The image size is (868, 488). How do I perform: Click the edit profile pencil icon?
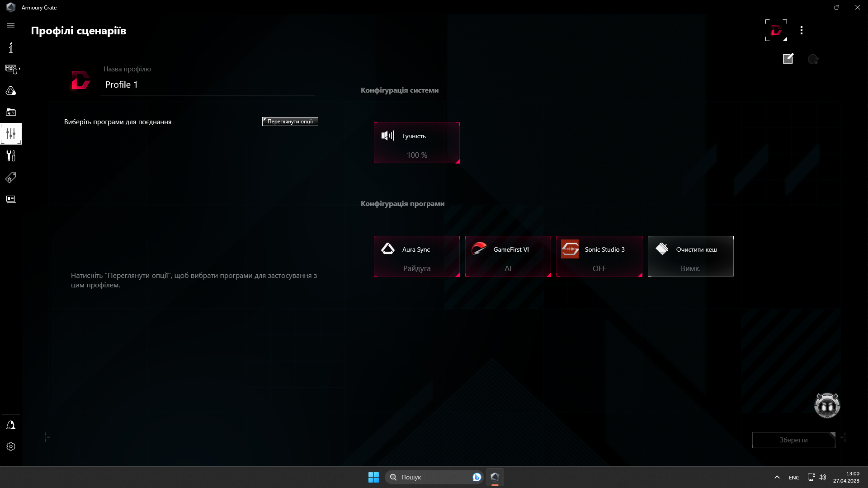788,59
